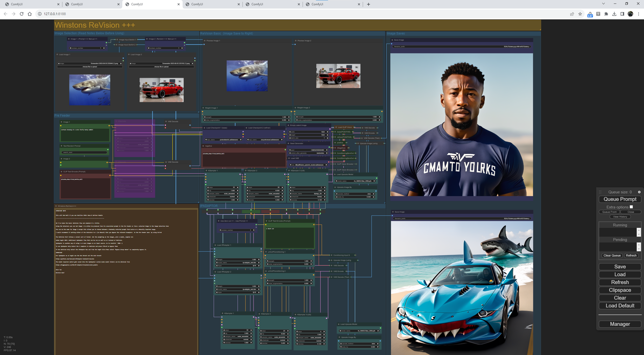This screenshot has width=644, height=355.
Task: View site information for 127.0.0.1
Action: (x=39, y=14)
